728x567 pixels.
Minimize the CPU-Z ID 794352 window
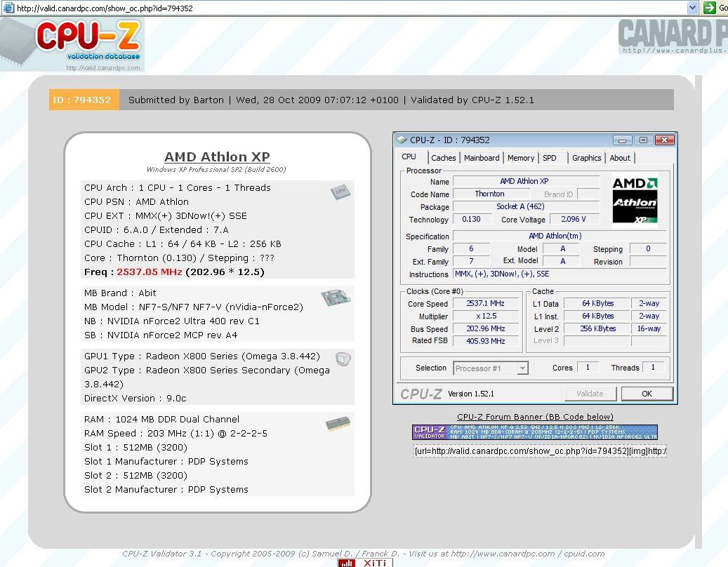click(x=622, y=140)
